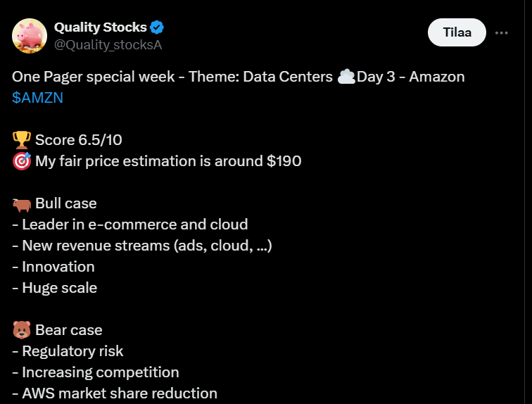This screenshot has height=404, width=532.
Task: Open the Quality Stocks piggy bank avatar
Action: 30,35
